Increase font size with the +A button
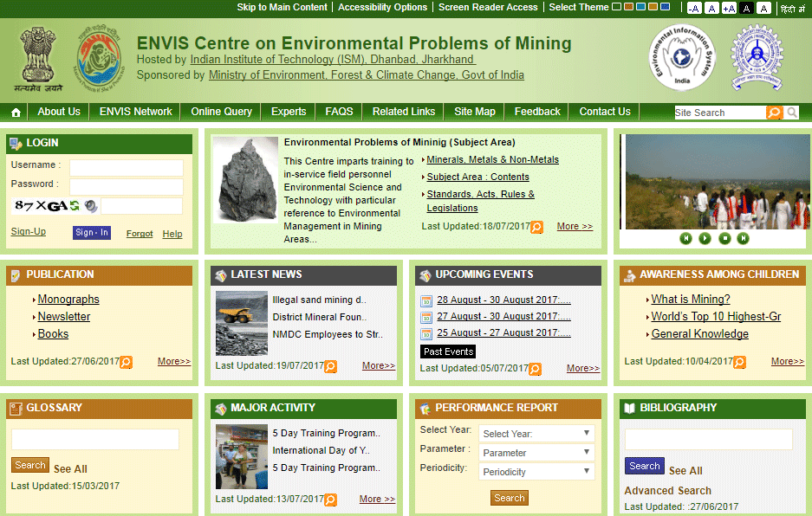This screenshot has width=812, height=516. click(729, 8)
